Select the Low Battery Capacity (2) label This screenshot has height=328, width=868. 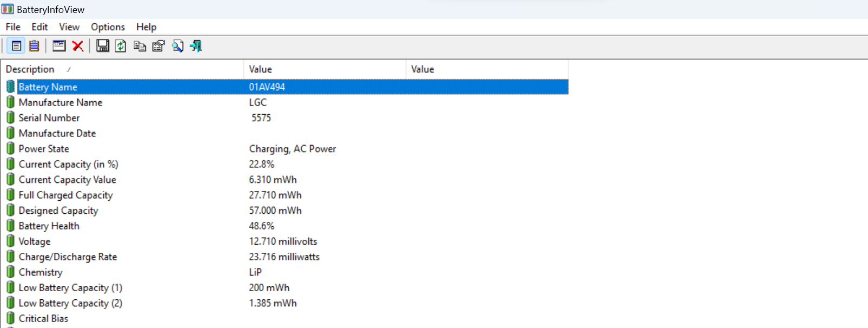click(70, 303)
